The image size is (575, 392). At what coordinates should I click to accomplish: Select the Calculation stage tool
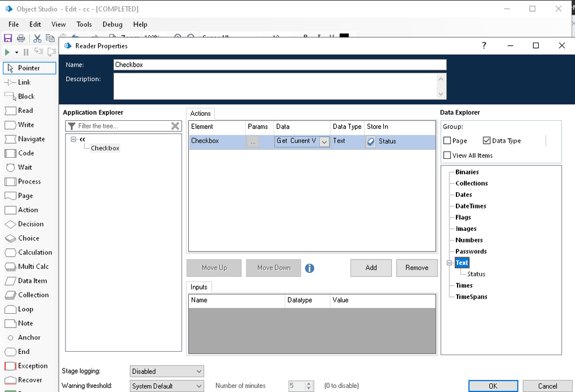pos(29,252)
